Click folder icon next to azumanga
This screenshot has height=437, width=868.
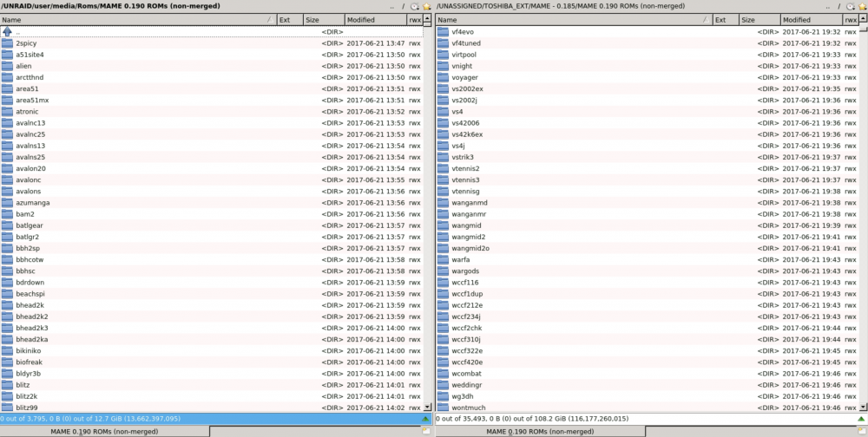pos(7,202)
